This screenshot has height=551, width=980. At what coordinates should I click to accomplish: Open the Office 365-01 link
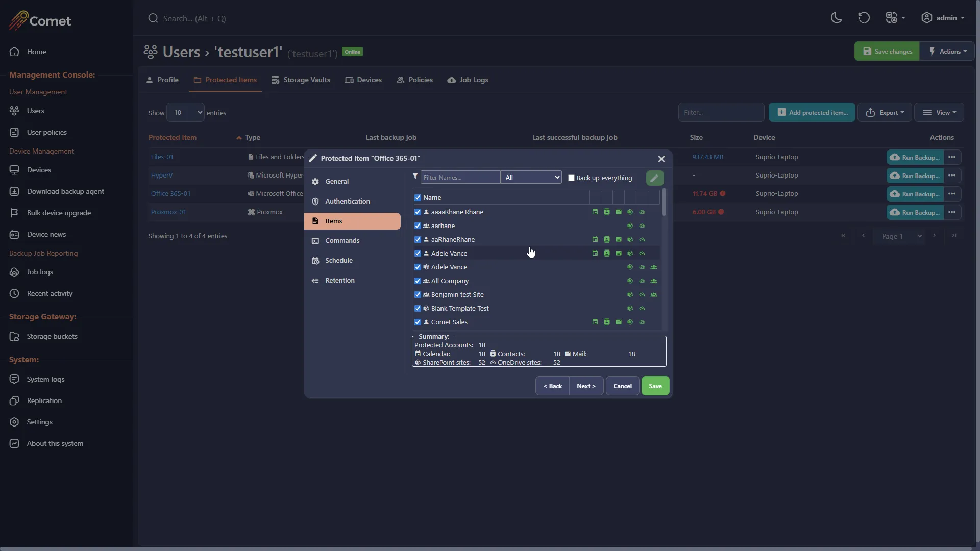(170, 193)
